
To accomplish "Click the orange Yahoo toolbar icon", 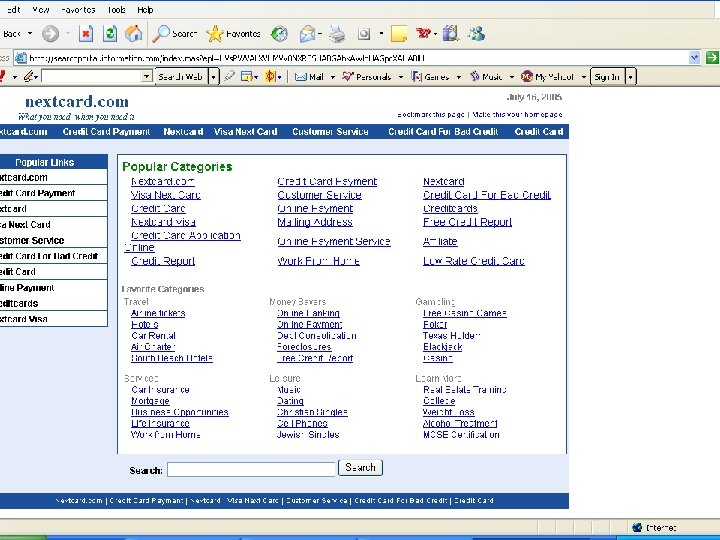I will [x=270, y=76].
